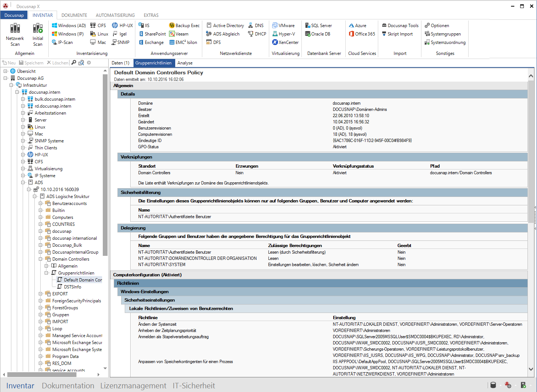
Task: Open Exchange scan
Action: [151, 42]
